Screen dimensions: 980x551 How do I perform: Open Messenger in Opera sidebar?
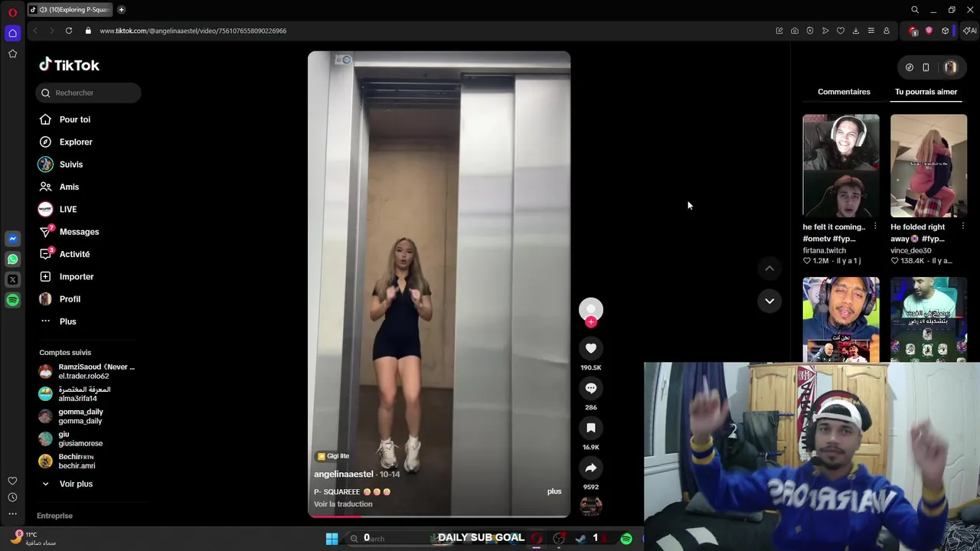[x=13, y=239]
